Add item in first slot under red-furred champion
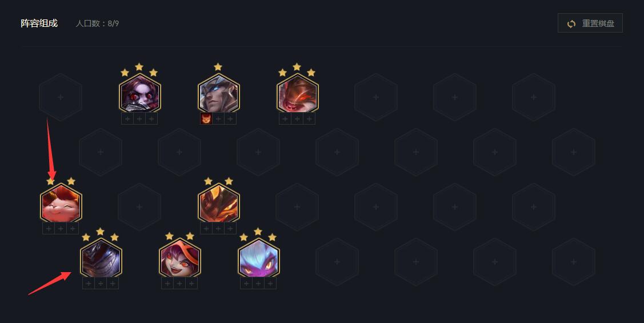This screenshot has width=644, height=323. [49, 229]
